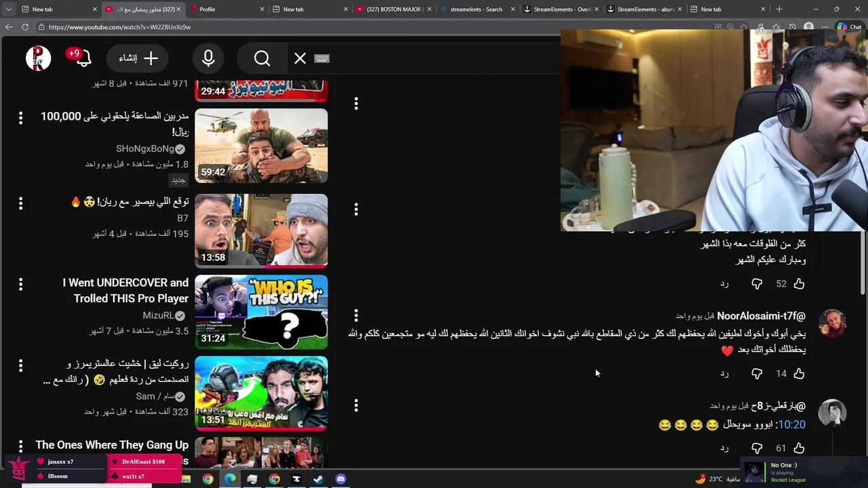Close the active YouTube tab

pyautogui.click(x=179, y=9)
